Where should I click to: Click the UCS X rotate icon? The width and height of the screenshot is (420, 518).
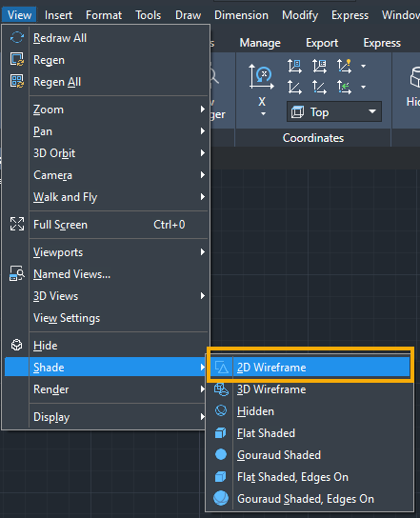(261, 77)
